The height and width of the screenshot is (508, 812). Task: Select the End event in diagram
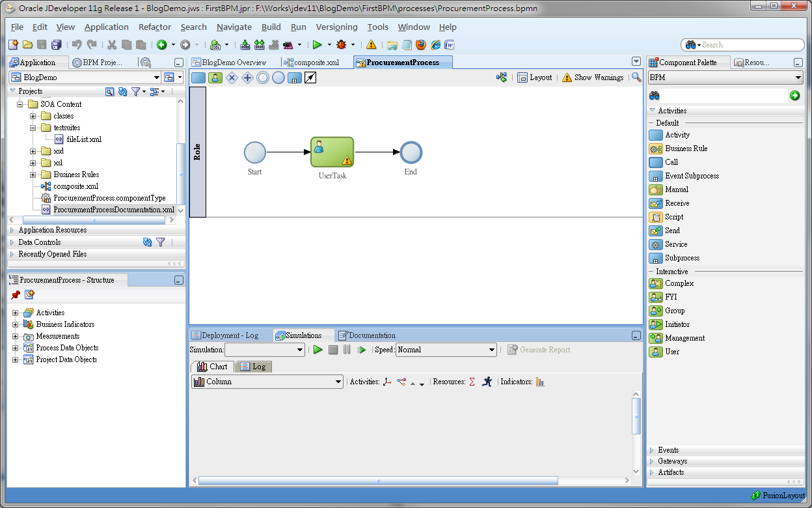pos(411,153)
